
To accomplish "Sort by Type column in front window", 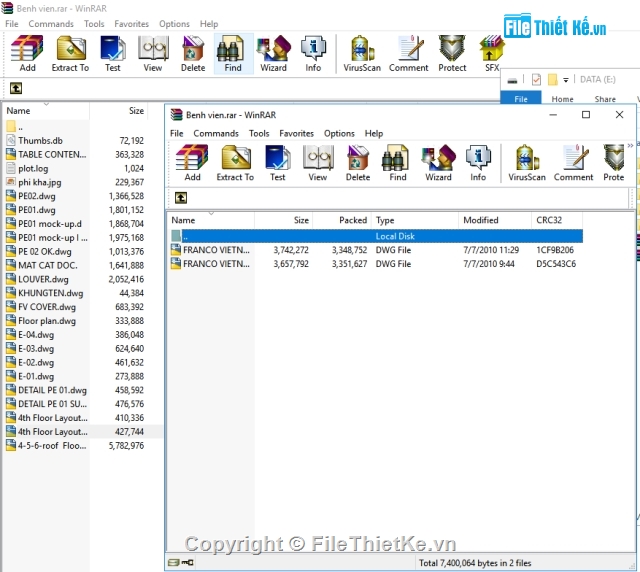I will [415, 220].
